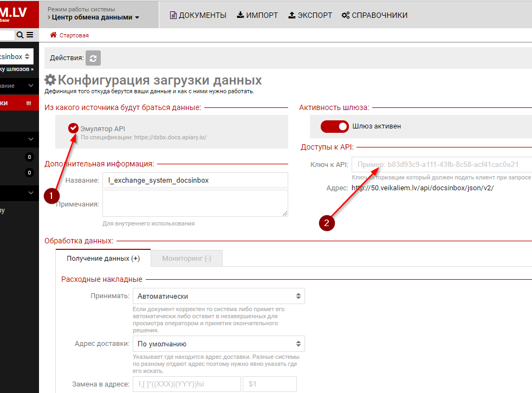532x393 pixels.
Task: Switch to the Мониторинг (-) tab
Action: click(186, 259)
